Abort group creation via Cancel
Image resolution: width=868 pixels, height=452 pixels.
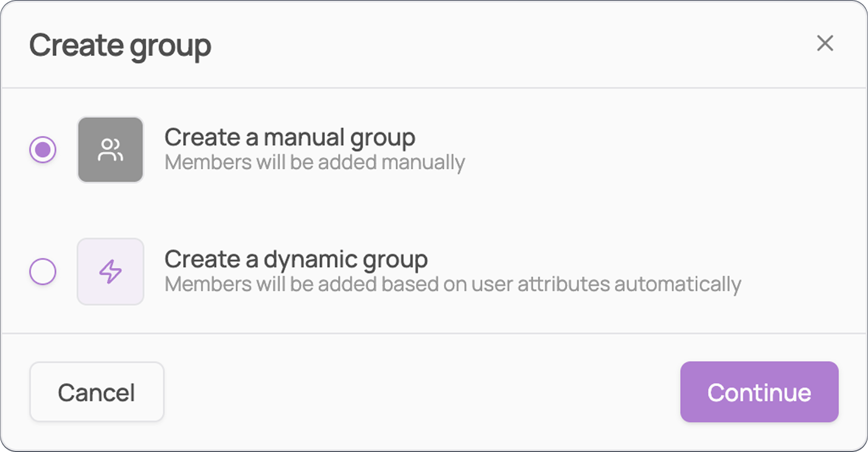[96, 392]
